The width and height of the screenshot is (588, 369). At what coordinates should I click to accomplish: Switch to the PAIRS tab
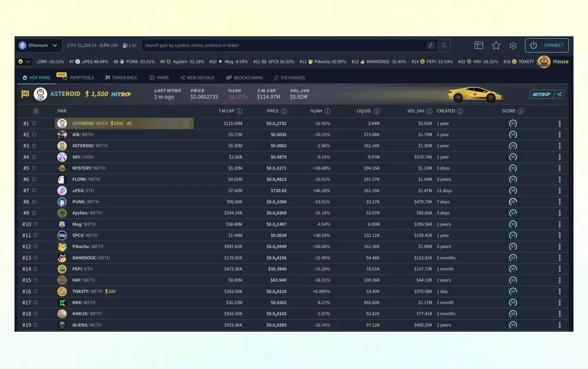[x=159, y=78]
